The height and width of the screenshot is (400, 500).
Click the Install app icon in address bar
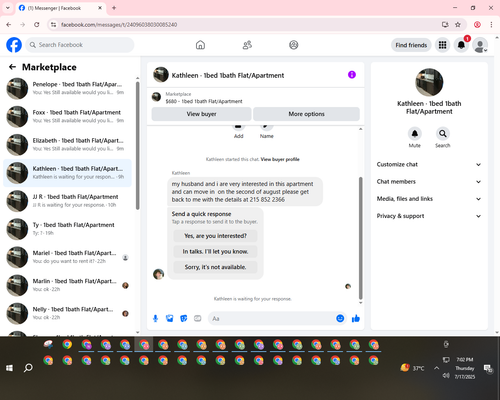[x=445, y=25]
